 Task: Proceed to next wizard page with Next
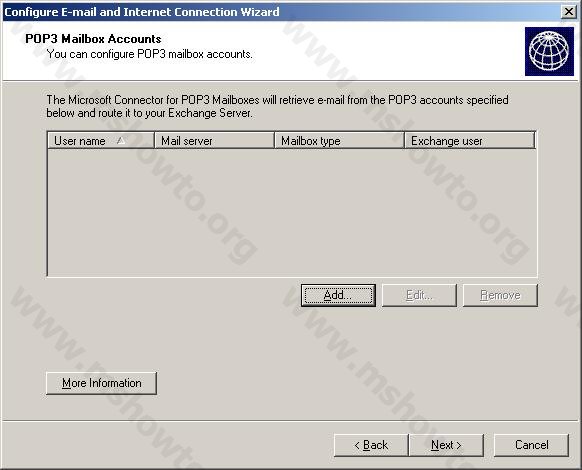click(x=446, y=445)
